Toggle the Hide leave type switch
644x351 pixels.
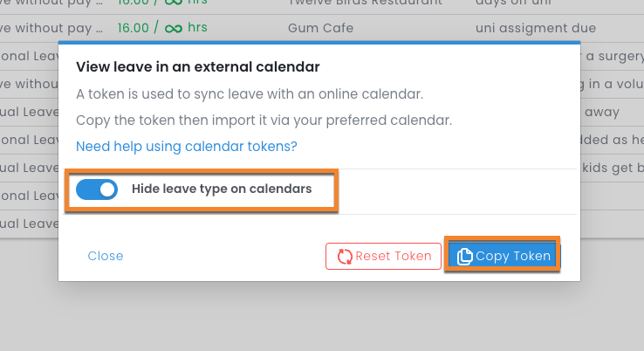click(96, 189)
